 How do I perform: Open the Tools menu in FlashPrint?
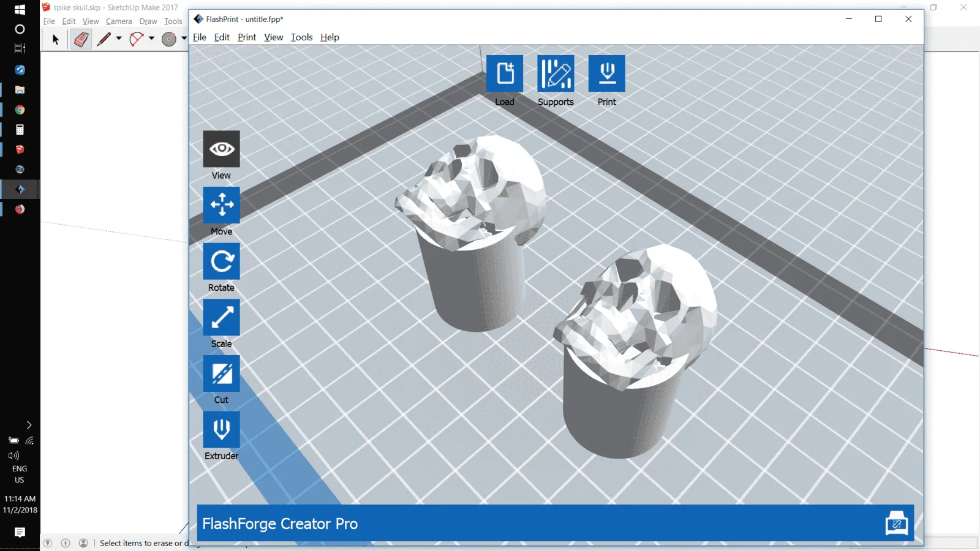(x=301, y=37)
